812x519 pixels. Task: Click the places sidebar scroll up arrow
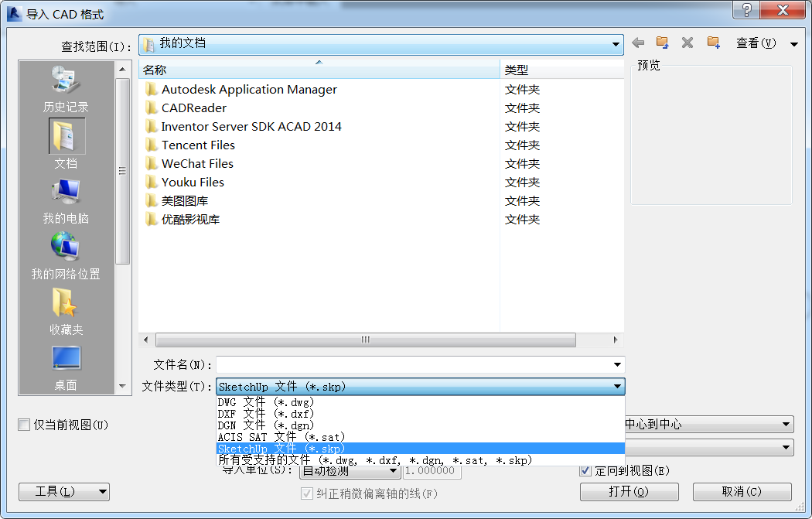click(x=122, y=70)
